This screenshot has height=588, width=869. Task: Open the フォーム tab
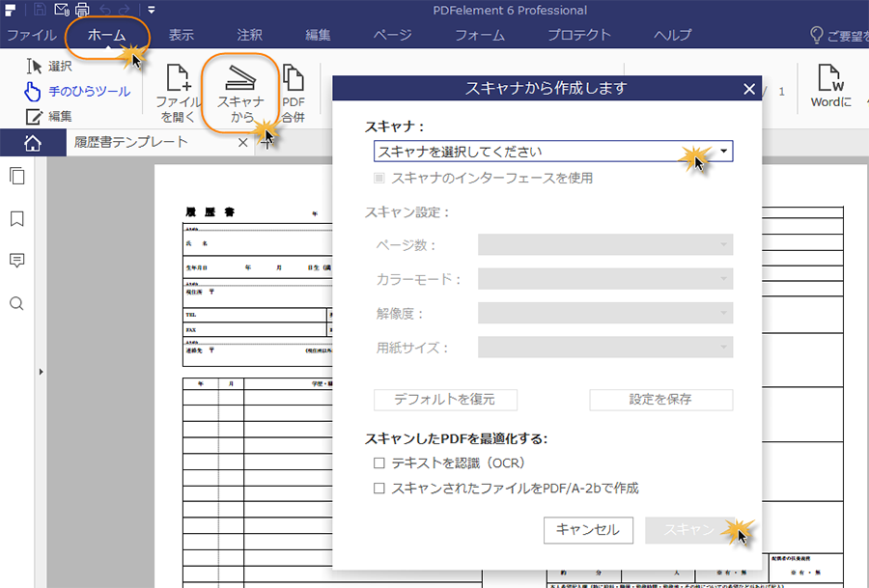tap(480, 35)
